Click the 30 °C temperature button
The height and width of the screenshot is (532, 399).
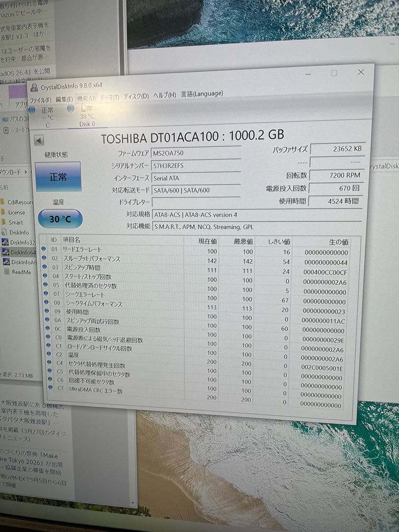coord(60,219)
